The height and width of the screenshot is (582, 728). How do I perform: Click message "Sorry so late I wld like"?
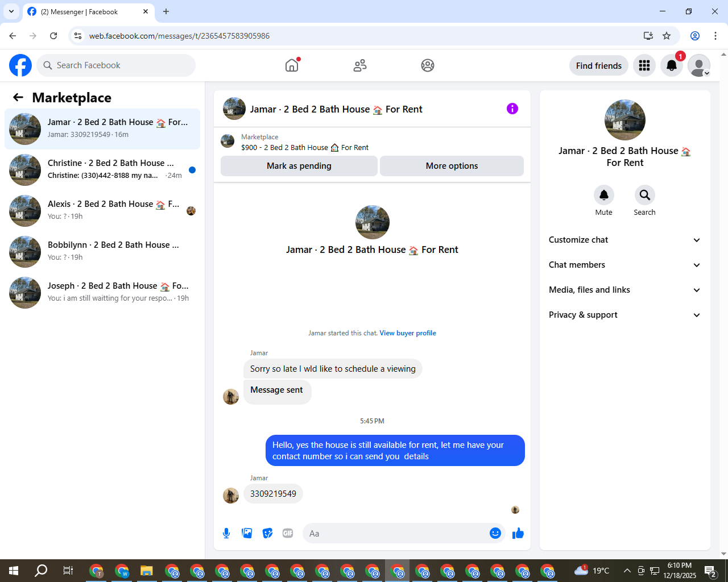pos(333,369)
